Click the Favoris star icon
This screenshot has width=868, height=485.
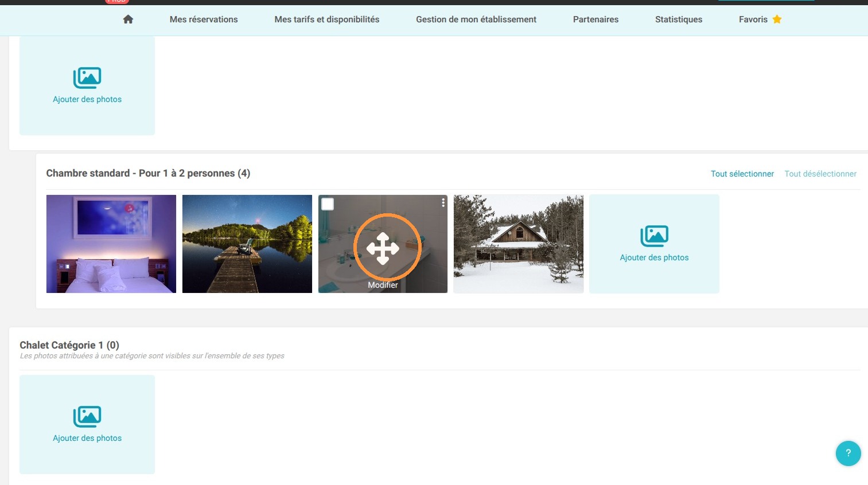pyautogui.click(x=777, y=19)
